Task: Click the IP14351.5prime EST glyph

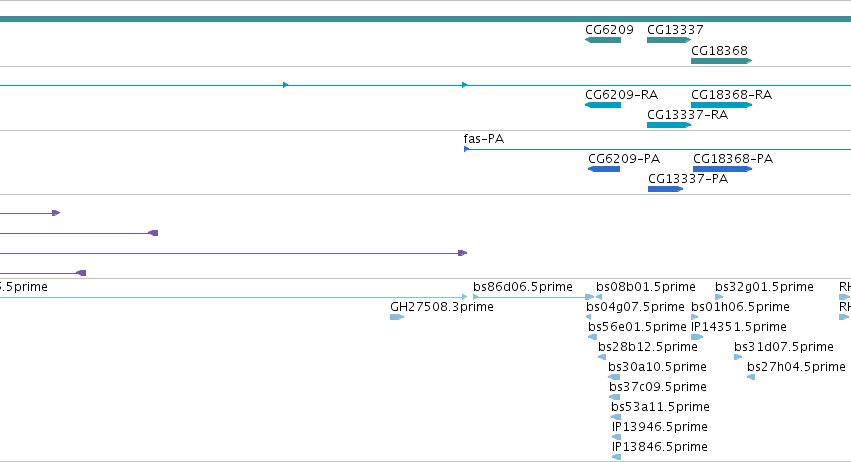Action: pyautogui.click(x=697, y=337)
